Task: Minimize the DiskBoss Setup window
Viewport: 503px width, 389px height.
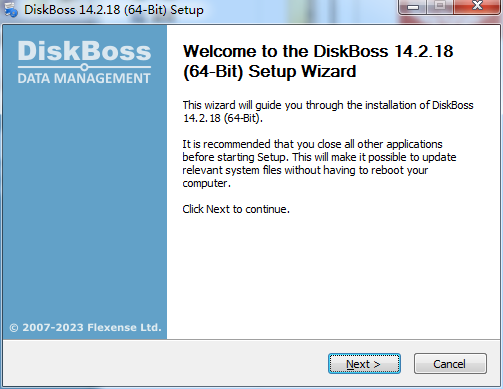Action: (413, 7)
